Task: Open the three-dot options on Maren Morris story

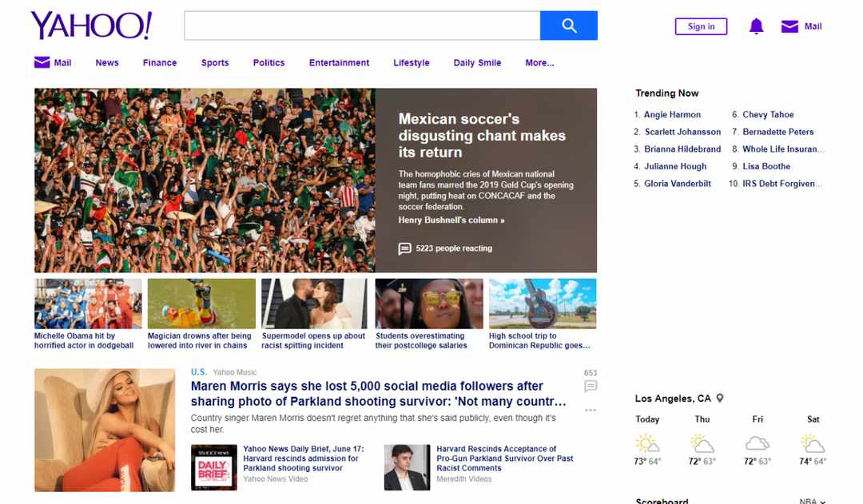Action: pos(591,410)
